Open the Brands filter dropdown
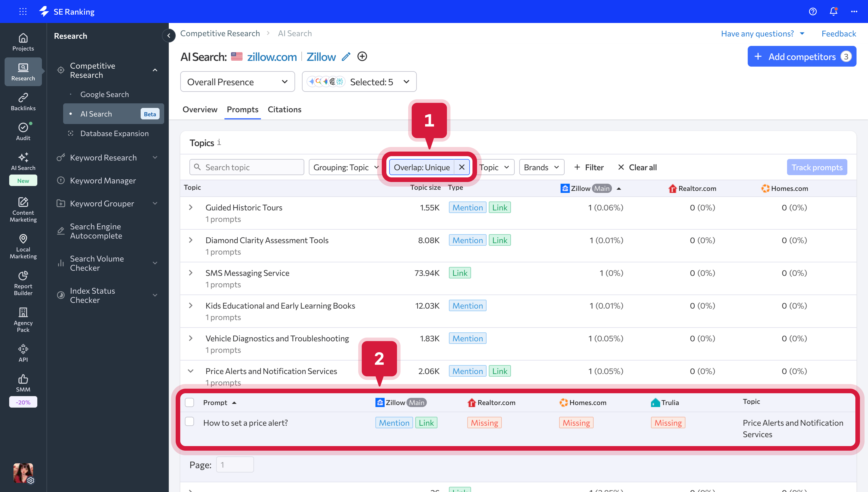This screenshot has height=492, width=868. tap(542, 167)
